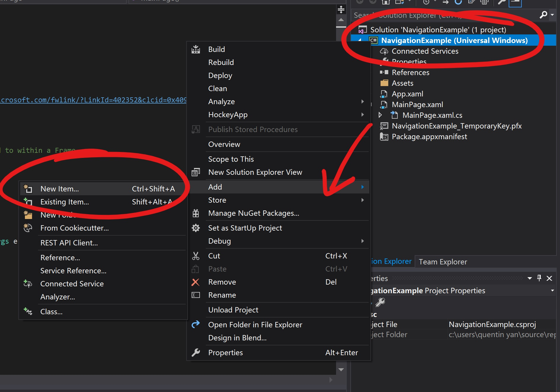This screenshot has height=392, width=560.
Task: Select Package.appxmanifest in Solution Explorer
Action: (x=429, y=137)
